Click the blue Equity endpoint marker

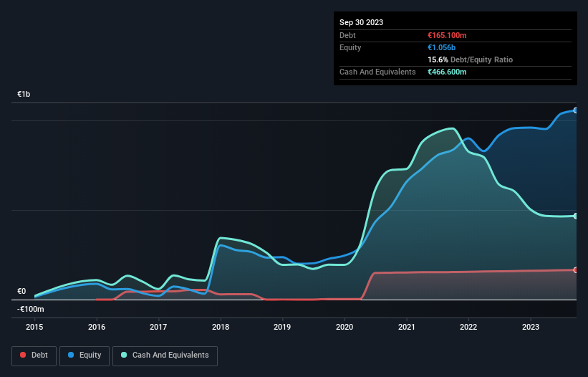576,110
